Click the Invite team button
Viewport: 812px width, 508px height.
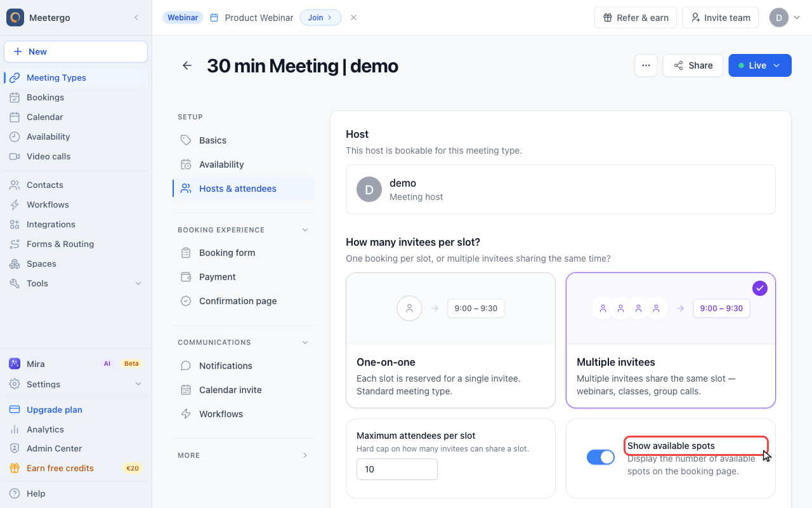click(721, 18)
